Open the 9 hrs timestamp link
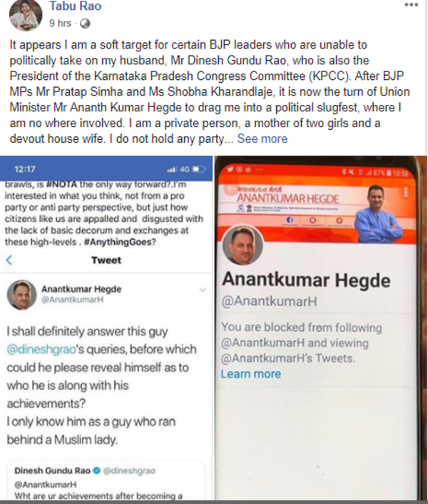Screen dimensions: 428x504 [60, 23]
